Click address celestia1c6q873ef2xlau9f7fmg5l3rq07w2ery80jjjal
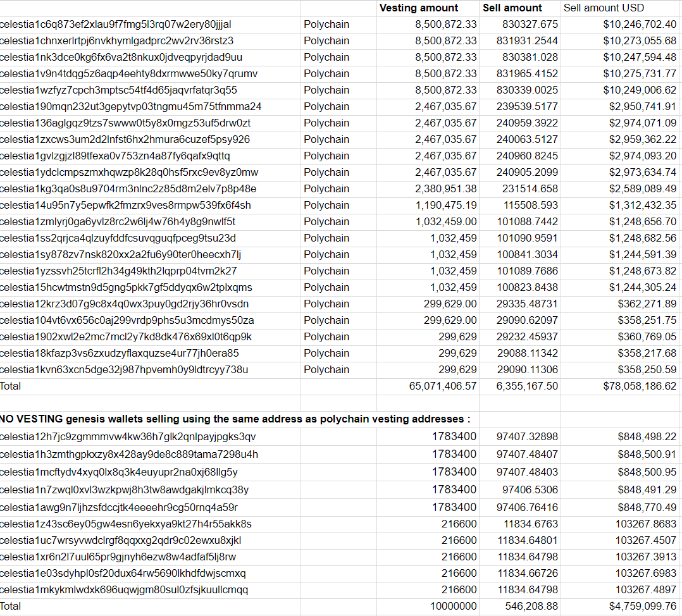Viewport: 682px width, 616px height. [115, 24]
